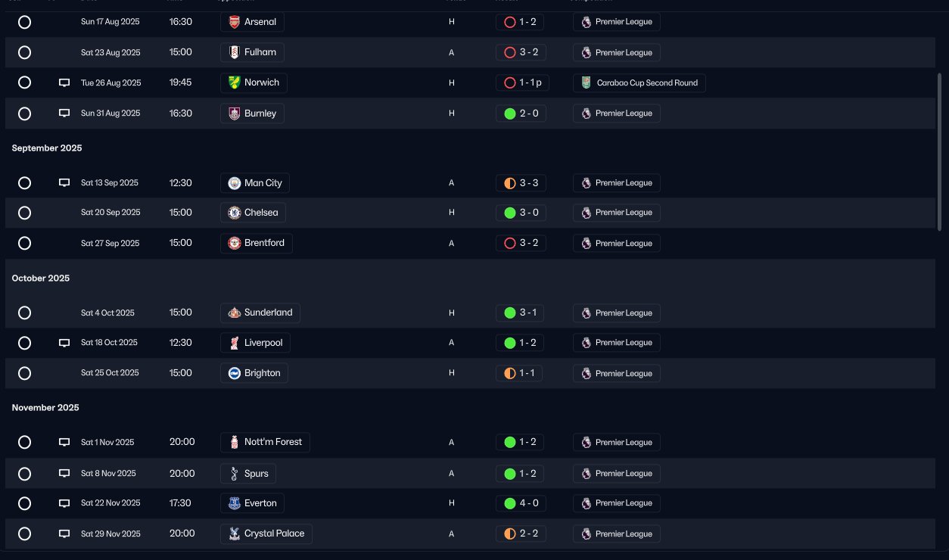Select the Chelsea fixture's radio circle
This screenshot has width=949, height=560.
[x=24, y=213]
